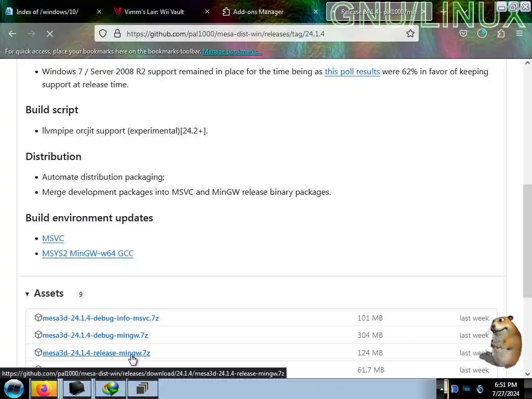Click package icon beside release-mingw.7z
The height and width of the screenshot is (399, 532).
click(38, 352)
